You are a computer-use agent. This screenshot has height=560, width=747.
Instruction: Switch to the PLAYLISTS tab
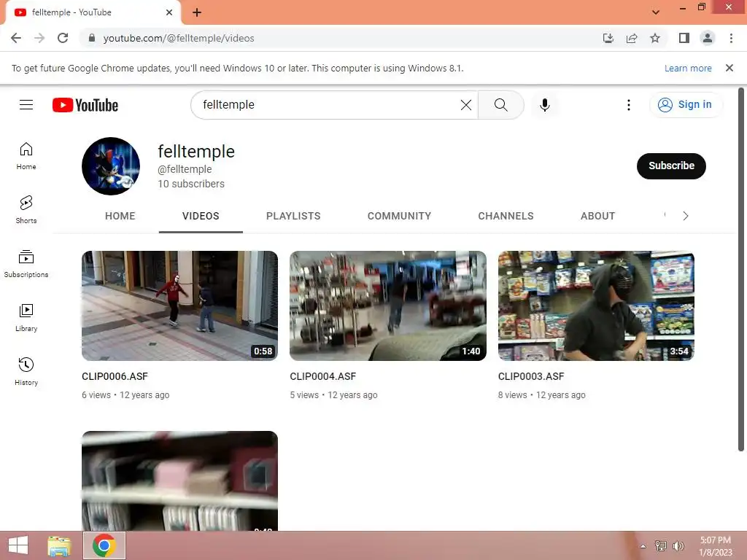point(293,216)
